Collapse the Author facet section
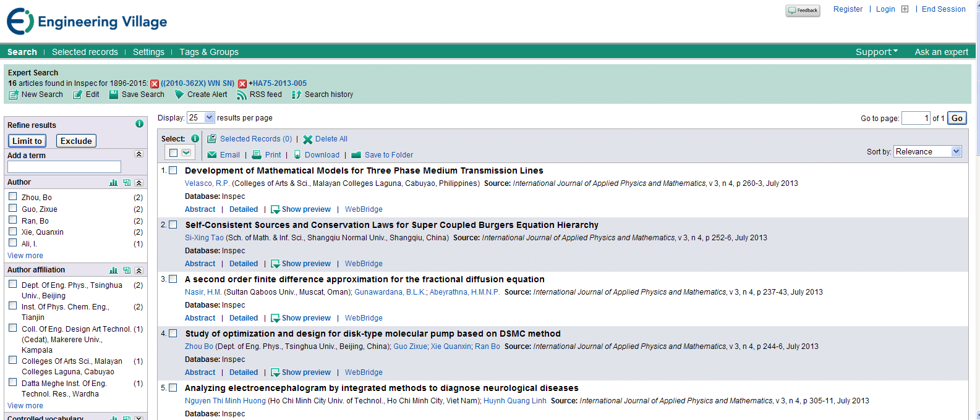The image size is (980, 420). click(x=139, y=183)
